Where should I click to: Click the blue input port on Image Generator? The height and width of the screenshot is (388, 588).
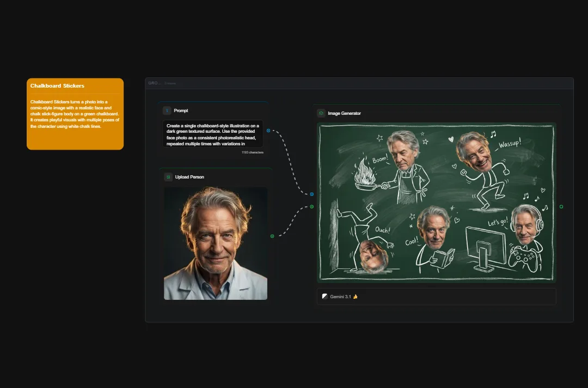[312, 194]
